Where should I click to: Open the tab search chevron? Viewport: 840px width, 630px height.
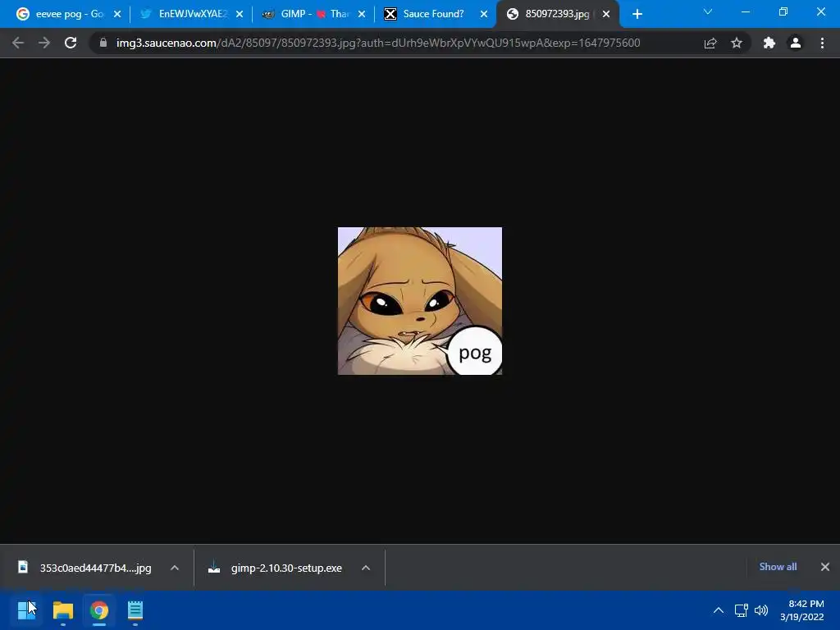click(708, 11)
